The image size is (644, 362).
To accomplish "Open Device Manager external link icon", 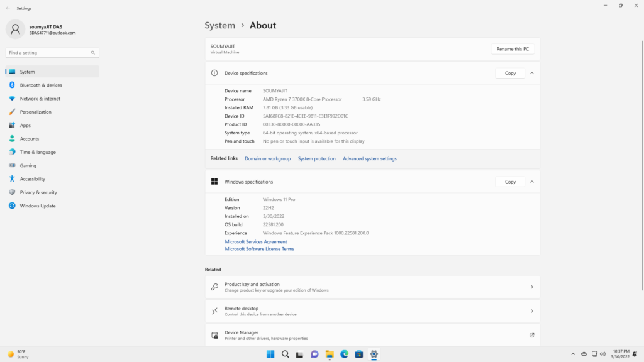I will point(531,336).
